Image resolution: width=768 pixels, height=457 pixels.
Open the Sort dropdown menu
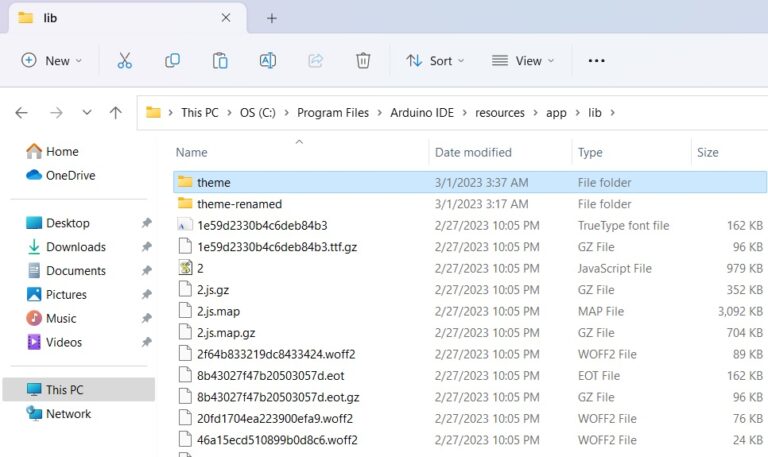[435, 61]
